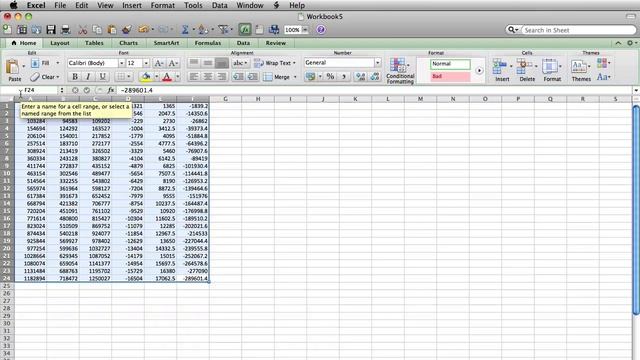Viewport: 640px width, 360px height.
Task: Click the Paste clipboard icon in top toolbar
Action: (112, 30)
